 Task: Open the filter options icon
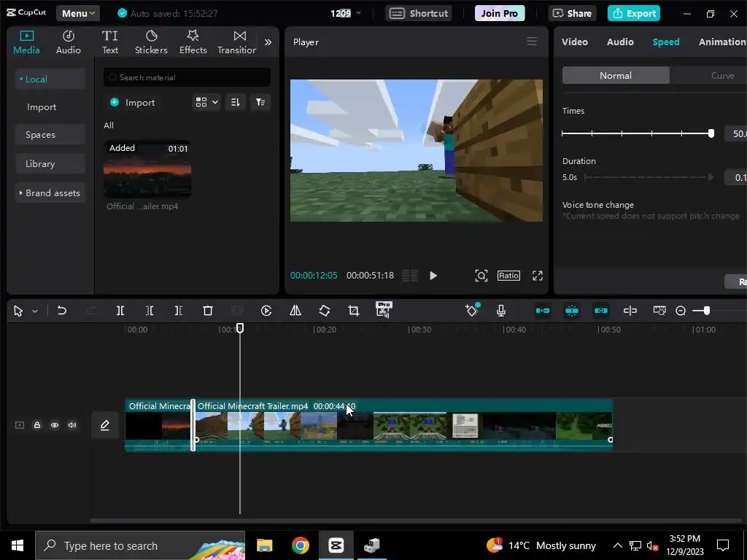(260, 102)
